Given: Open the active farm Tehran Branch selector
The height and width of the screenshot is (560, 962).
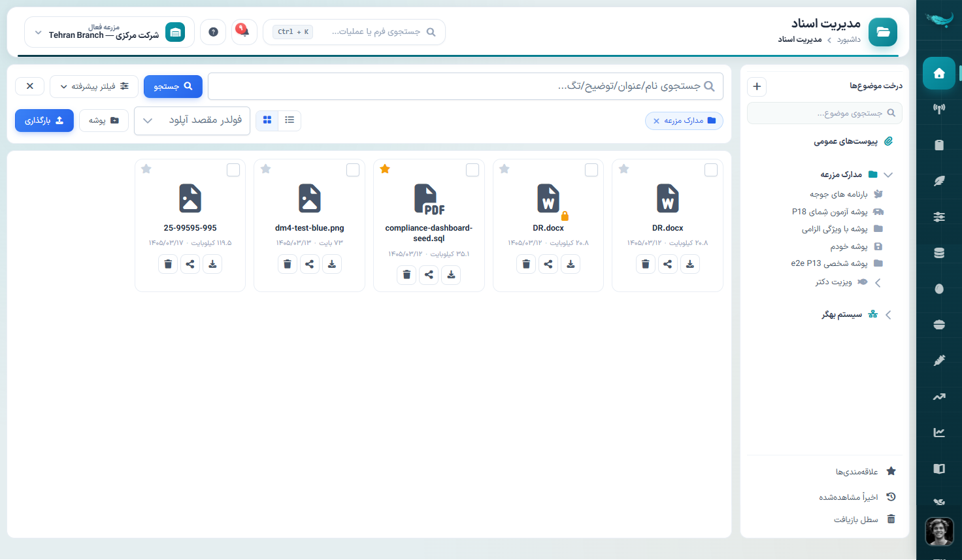Looking at the screenshot, I should pos(109,32).
